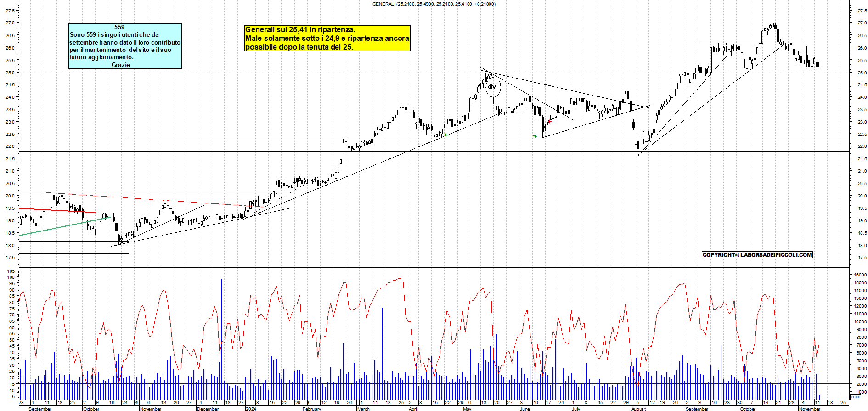Click the March label on the date axis
Image resolution: width=868 pixels, height=411 pixels.
pyautogui.click(x=363, y=409)
